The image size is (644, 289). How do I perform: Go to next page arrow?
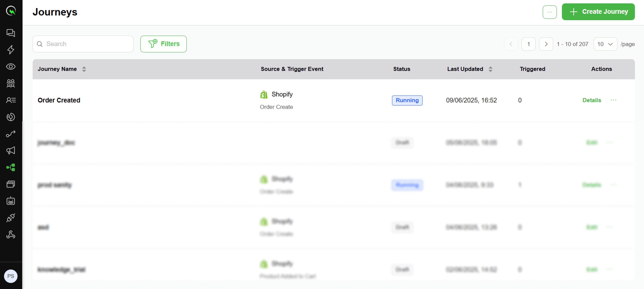click(546, 44)
